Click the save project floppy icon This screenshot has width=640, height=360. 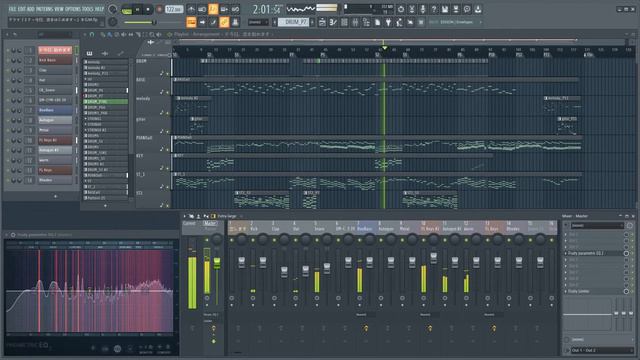(x=444, y=9)
